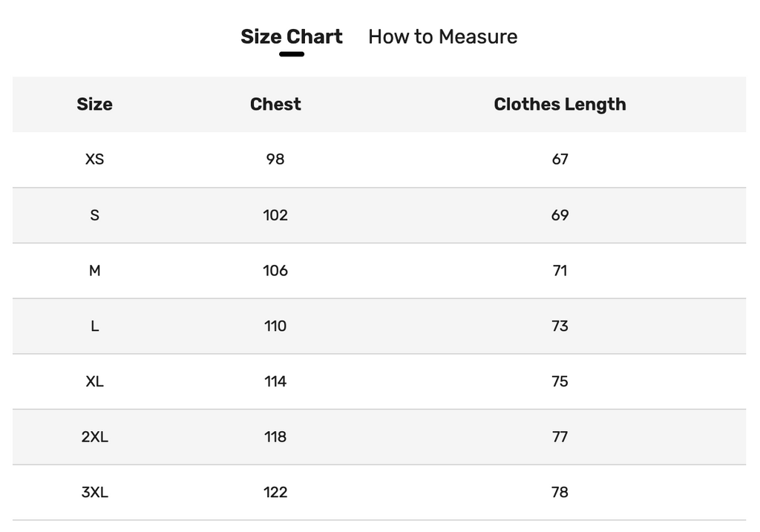The height and width of the screenshot is (532, 760).
Task: Select the XS size row label
Action: [94, 160]
